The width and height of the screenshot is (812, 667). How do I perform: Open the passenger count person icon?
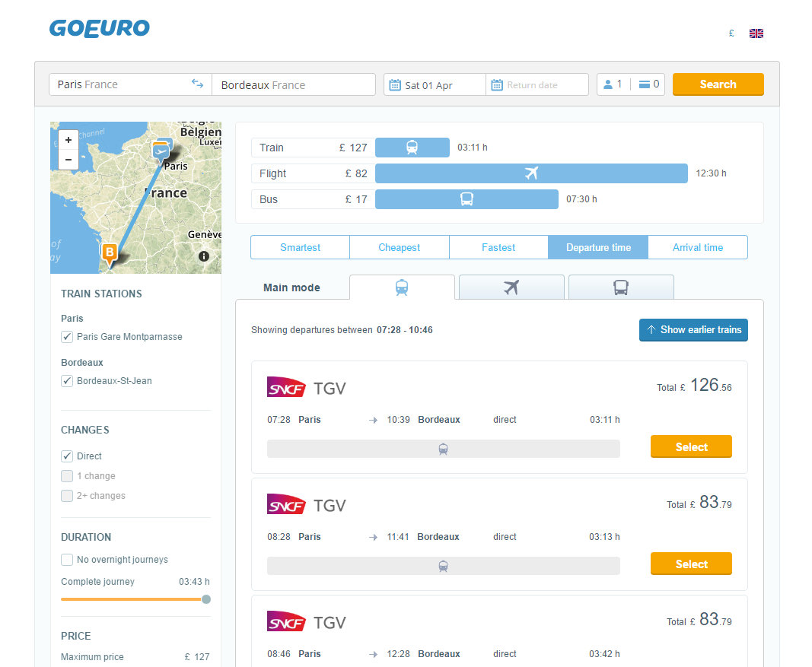[608, 84]
